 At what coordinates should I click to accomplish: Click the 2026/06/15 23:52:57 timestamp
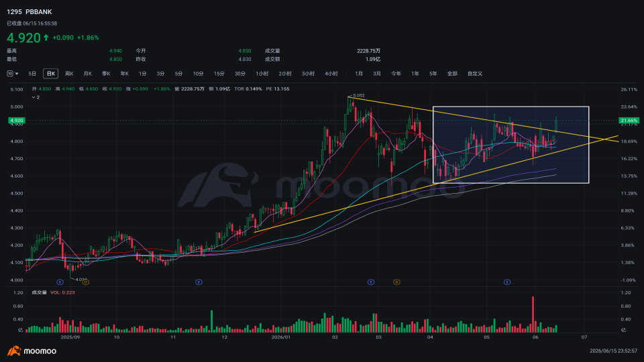click(x=613, y=351)
